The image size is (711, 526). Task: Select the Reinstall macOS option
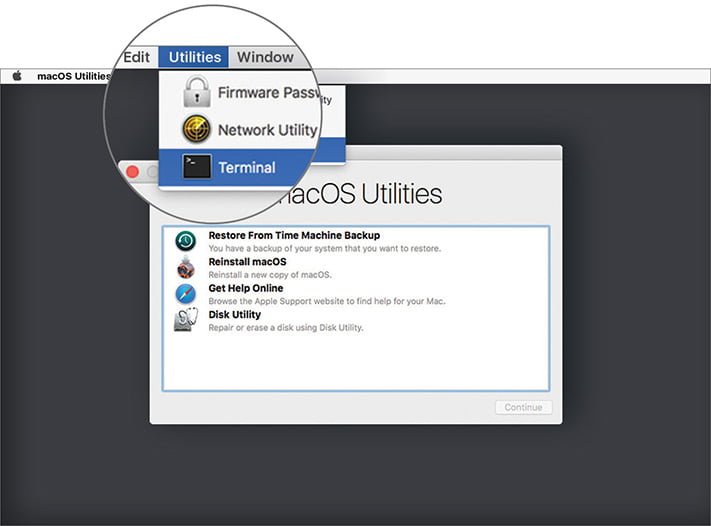pos(247,262)
